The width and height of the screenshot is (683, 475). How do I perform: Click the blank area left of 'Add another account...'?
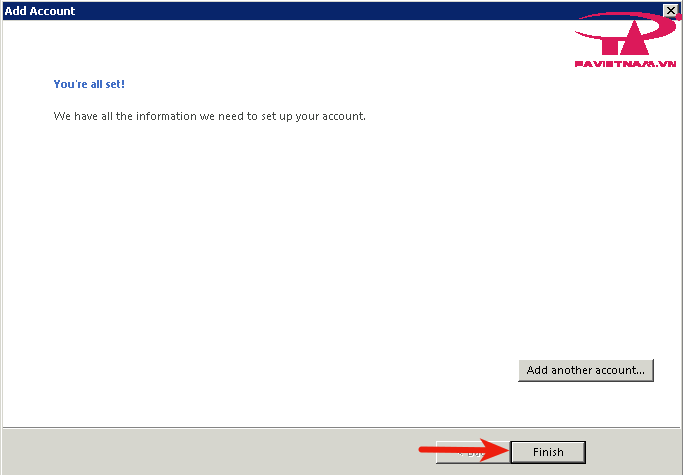pos(300,370)
